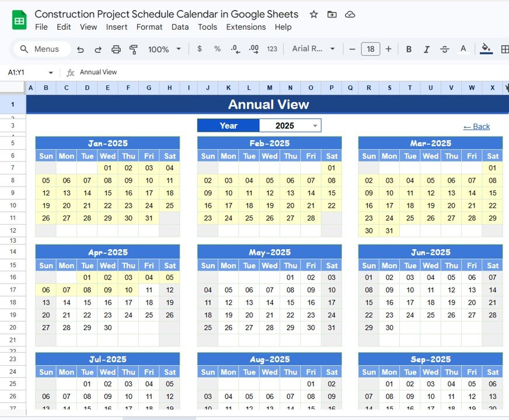Screen dimensions: 509x420
Task: Select the Paint format tool
Action: pyautogui.click(x=134, y=49)
